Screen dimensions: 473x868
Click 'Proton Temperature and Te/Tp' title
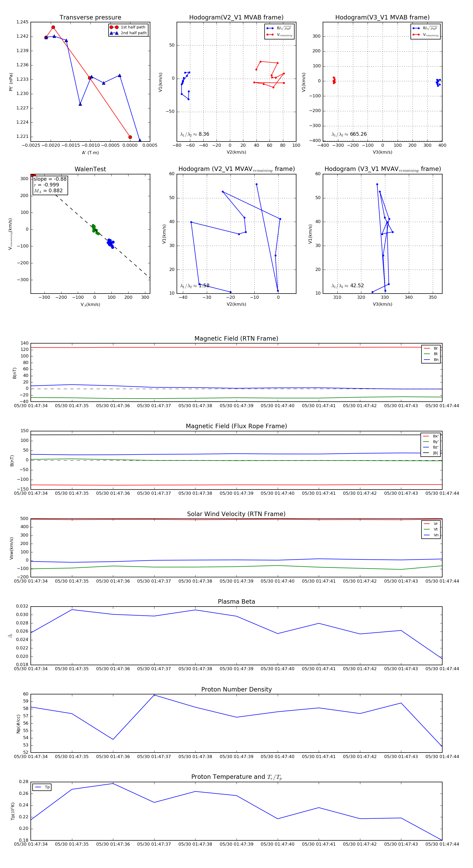[x=236, y=777]
